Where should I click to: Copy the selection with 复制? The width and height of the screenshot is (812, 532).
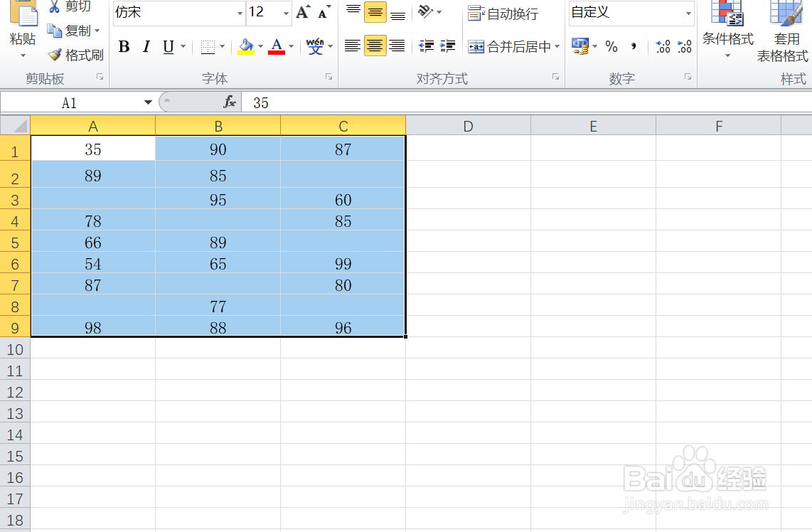coord(70,31)
